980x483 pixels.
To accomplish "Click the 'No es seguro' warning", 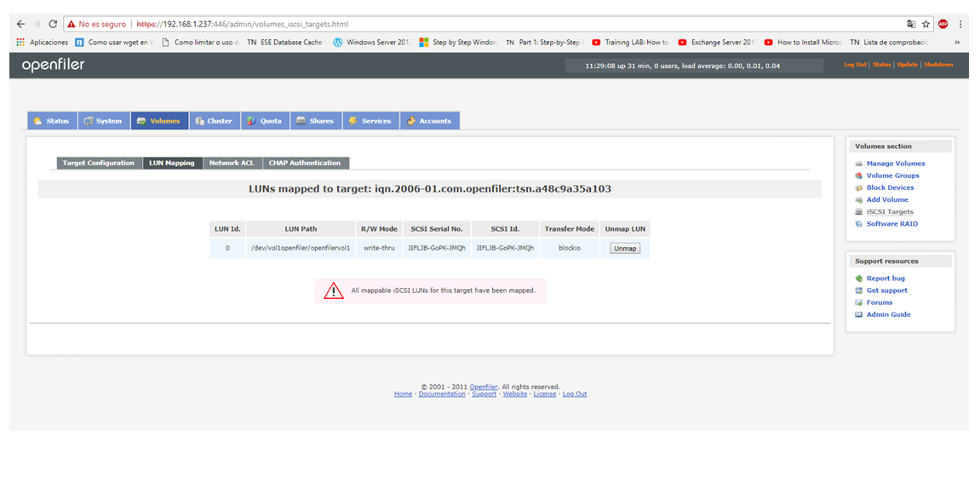I will (x=97, y=25).
